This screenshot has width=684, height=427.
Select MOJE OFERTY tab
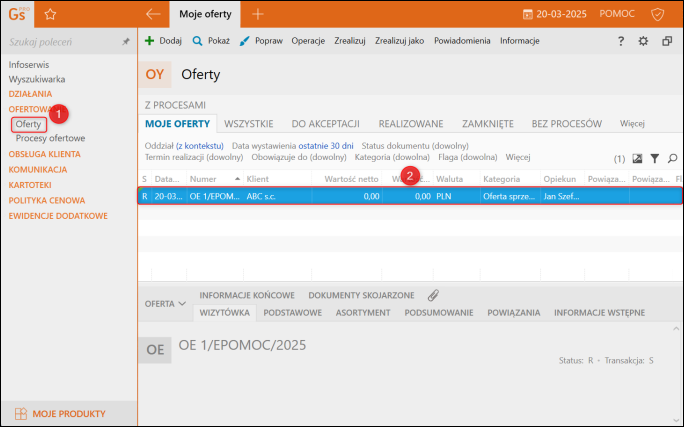pyautogui.click(x=178, y=124)
